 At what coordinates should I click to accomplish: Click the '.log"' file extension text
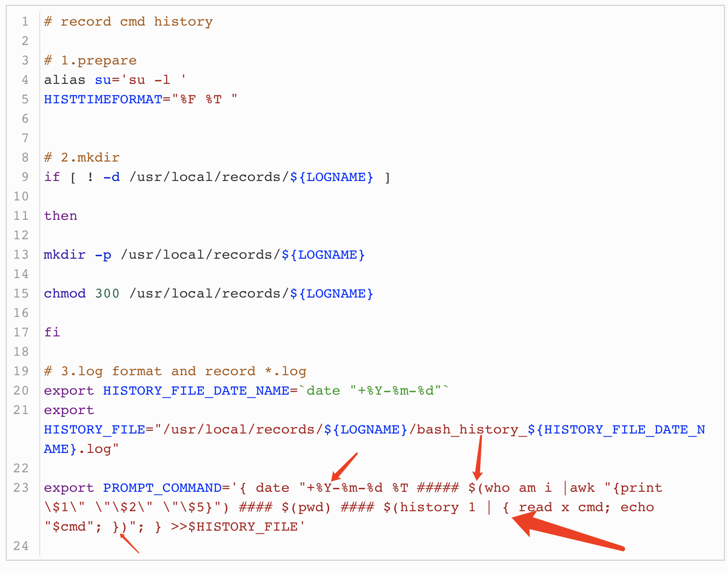click(99, 449)
